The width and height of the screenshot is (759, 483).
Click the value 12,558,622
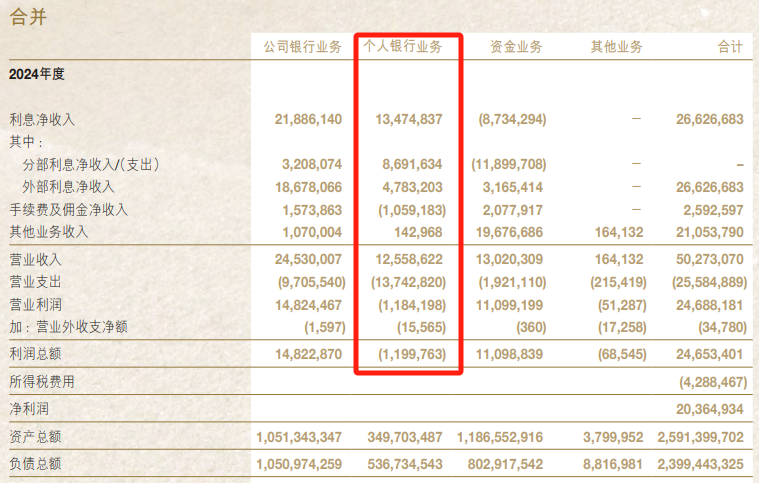409,259
